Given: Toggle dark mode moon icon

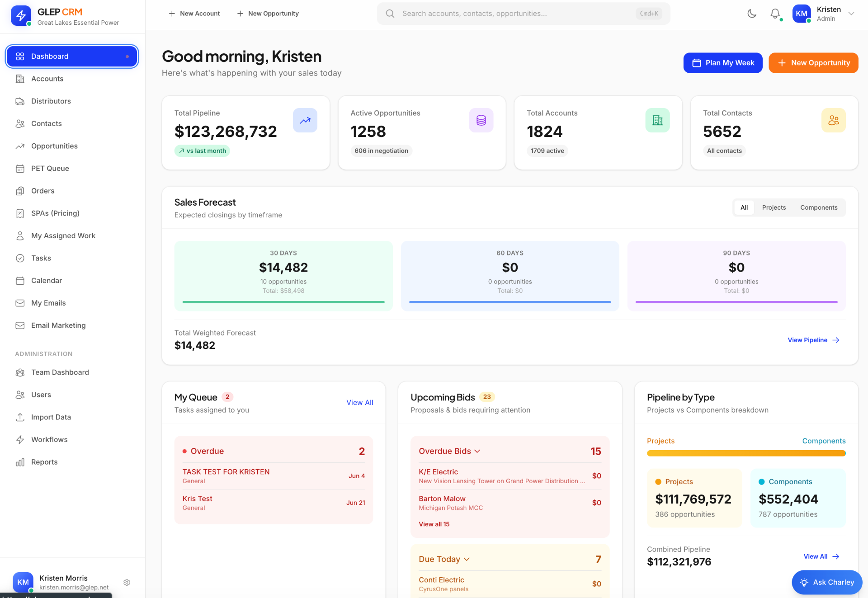Looking at the screenshot, I should coord(751,14).
